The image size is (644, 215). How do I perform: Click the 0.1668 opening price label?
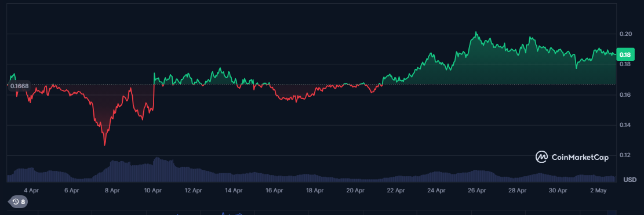pos(20,86)
